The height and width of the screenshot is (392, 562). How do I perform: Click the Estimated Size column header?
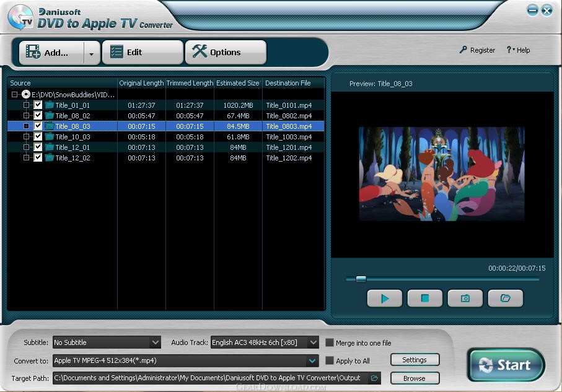[238, 83]
